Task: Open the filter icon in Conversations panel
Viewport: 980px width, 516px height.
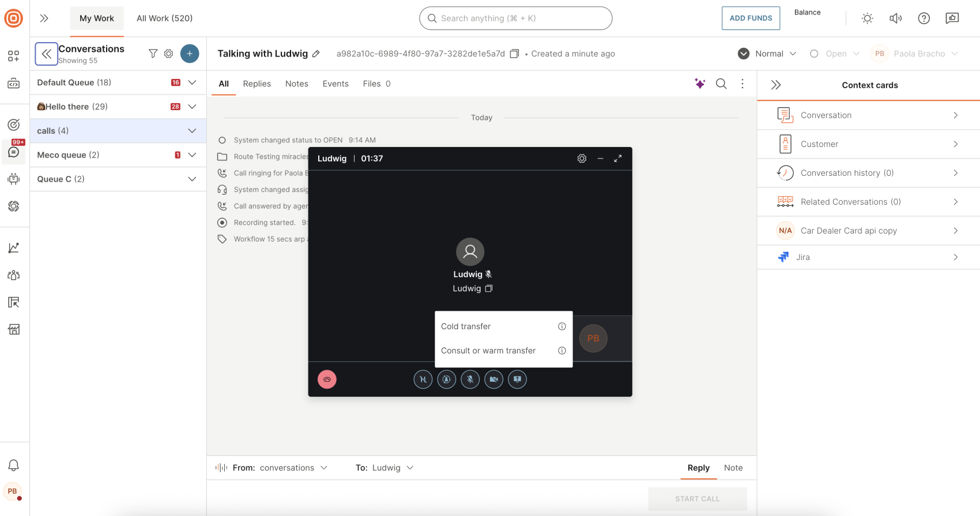Action: 153,54
